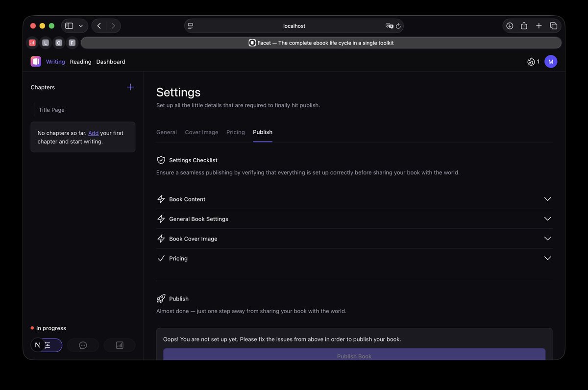Click the translate icon in address bar
The width and height of the screenshot is (588, 390).
point(390,26)
